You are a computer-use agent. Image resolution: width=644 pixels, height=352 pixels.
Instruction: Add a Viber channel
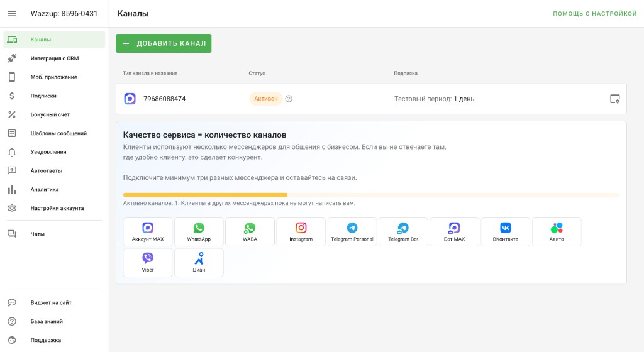pos(148,263)
